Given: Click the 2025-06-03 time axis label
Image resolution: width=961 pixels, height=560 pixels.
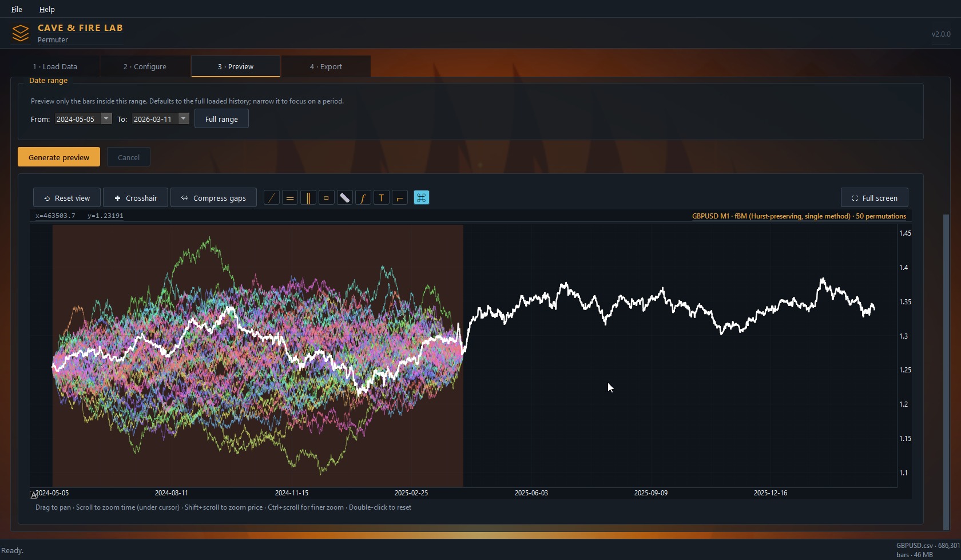Looking at the screenshot, I should [531, 493].
